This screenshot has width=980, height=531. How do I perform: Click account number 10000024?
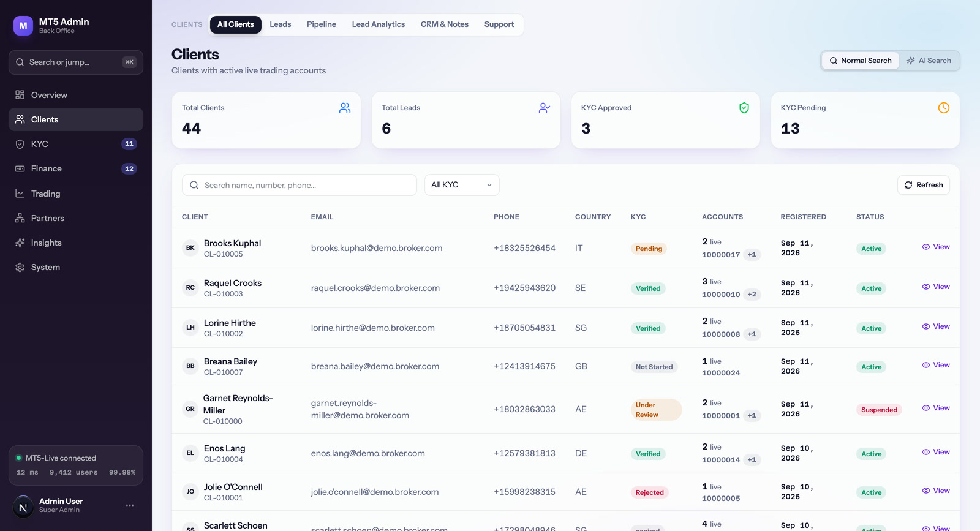pos(721,373)
